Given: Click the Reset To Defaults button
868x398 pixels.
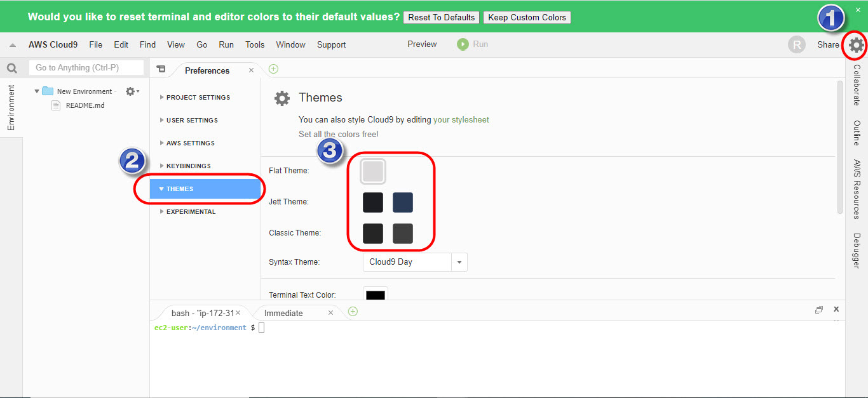Looking at the screenshot, I should tap(441, 17).
